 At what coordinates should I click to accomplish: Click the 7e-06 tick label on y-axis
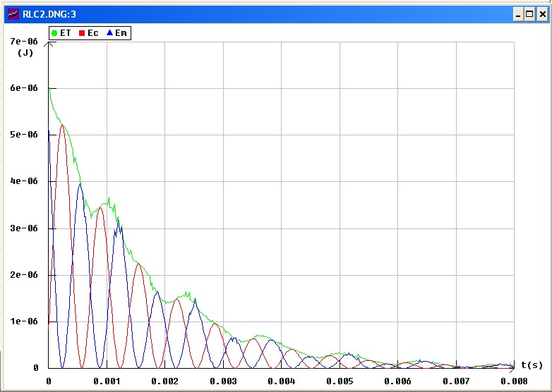(x=23, y=42)
